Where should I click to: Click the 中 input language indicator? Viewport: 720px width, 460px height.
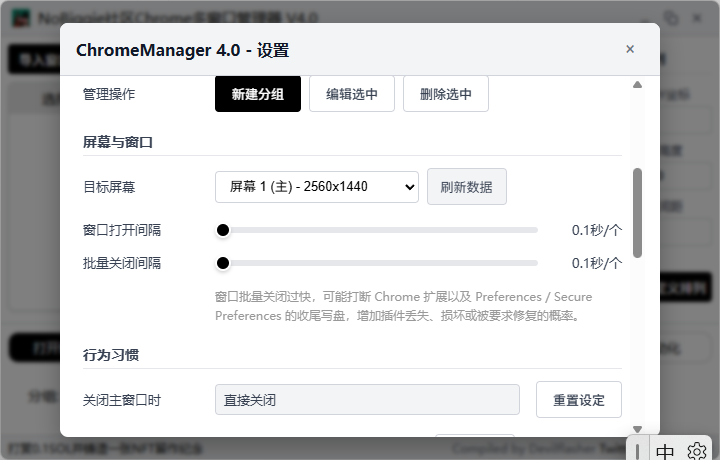point(665,452)
